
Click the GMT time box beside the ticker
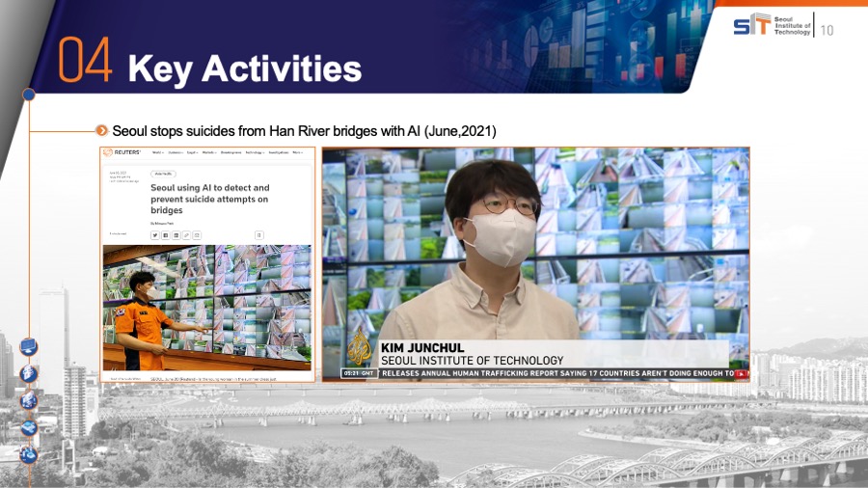(x=359, y=373)
